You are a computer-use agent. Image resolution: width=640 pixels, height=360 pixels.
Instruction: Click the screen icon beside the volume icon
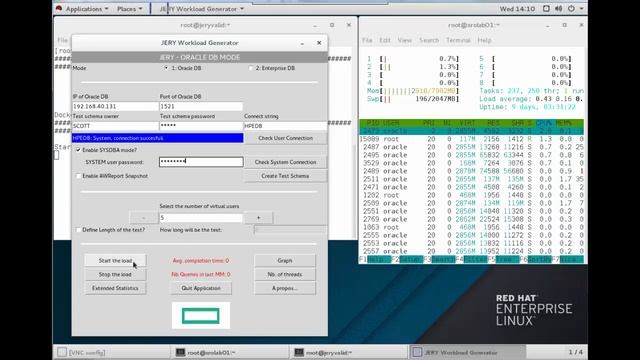click(546, 9)
